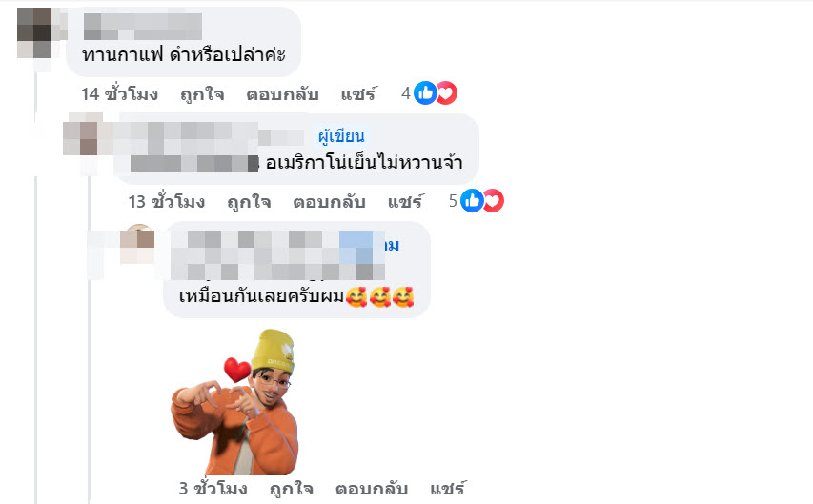Reply to the comment posted 14 ชั่วโมง ago
The image size is (813, 504).
tap(282, 94)
